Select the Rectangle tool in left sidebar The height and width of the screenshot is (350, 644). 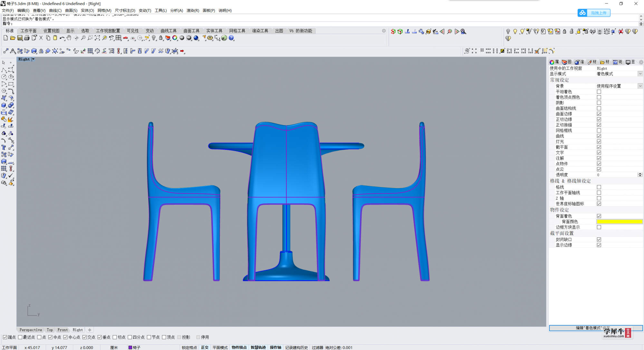pos(11,84)
